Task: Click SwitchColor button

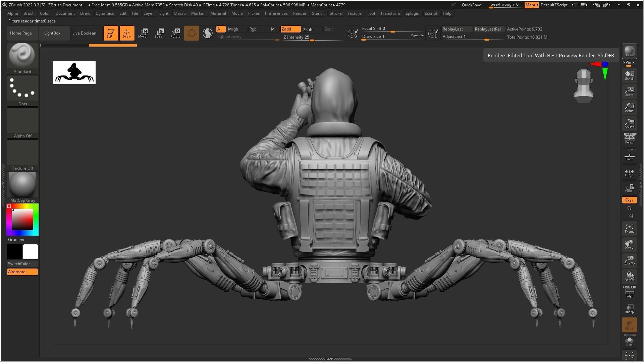Action: coord(22,263)
